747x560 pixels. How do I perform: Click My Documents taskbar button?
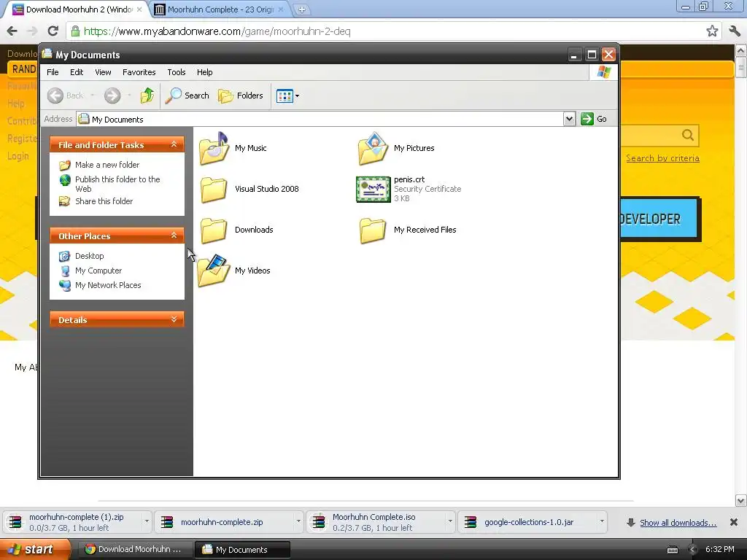[242, 550]
